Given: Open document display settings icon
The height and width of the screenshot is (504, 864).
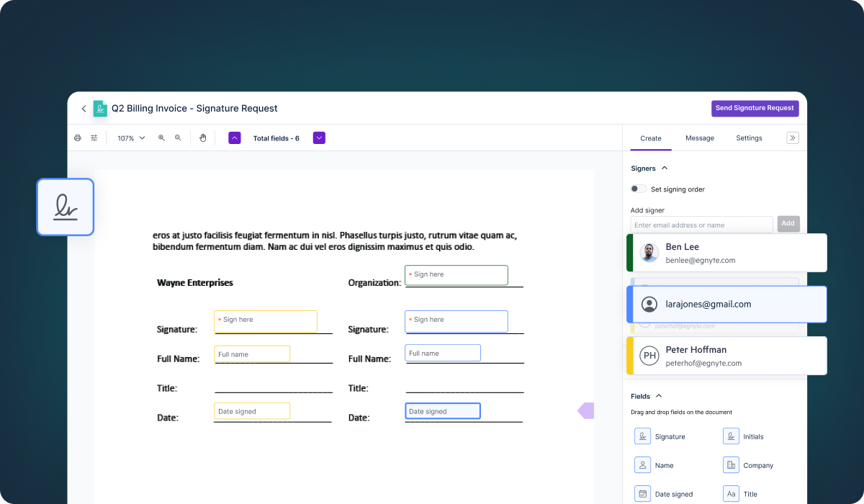Looking at the screenshot, I should tap(94, 137).
